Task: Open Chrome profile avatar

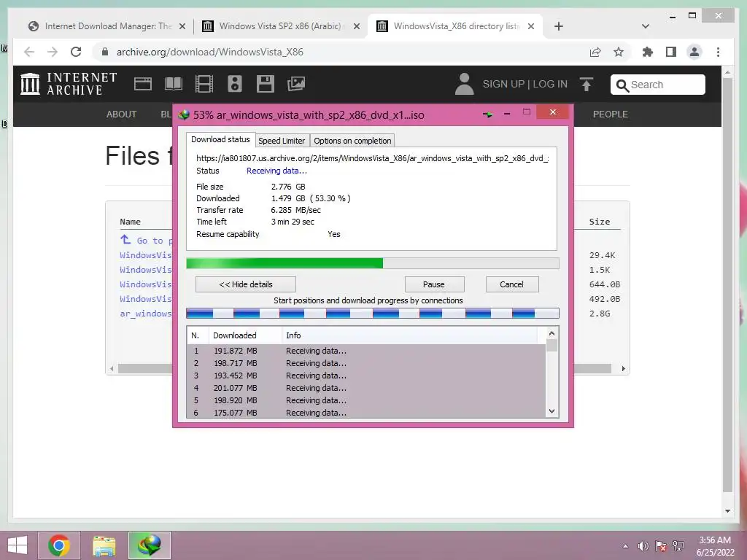Action: tap(694, 52)
